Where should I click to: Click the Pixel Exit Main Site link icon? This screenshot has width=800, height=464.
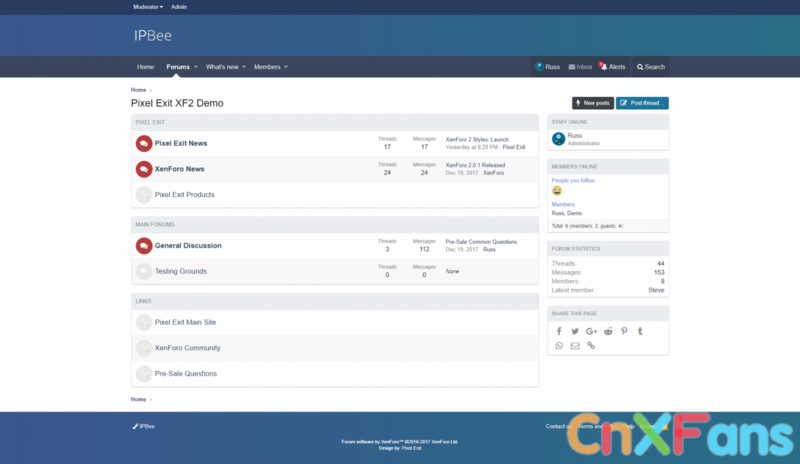pyautogui.click(x=144, y=322)
